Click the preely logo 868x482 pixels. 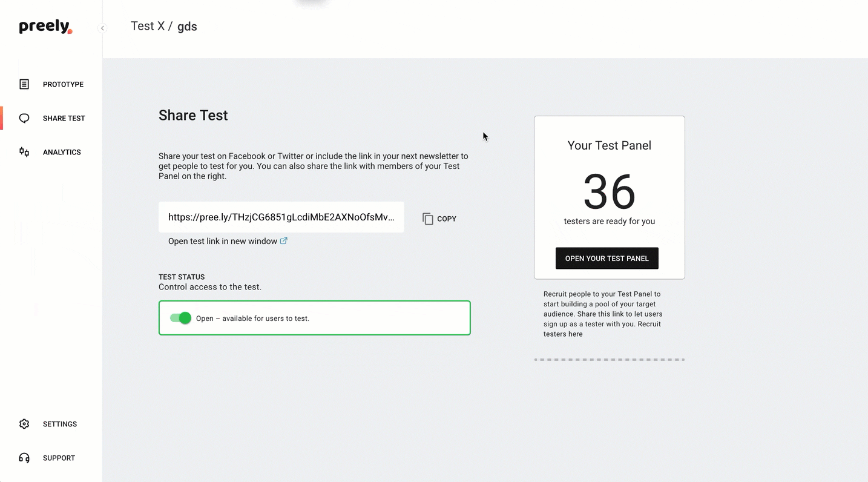(x=45, y=27)
